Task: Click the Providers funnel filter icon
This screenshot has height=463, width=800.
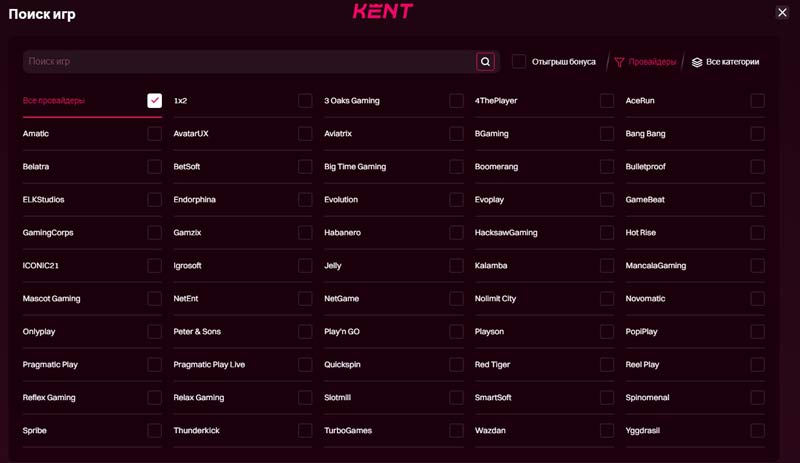Action: (x=619, y=62)
